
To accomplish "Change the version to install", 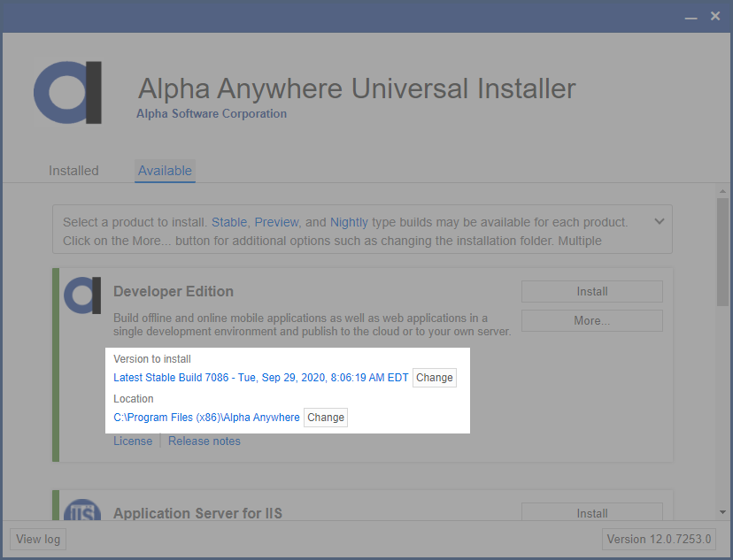I will click(435, 378).
